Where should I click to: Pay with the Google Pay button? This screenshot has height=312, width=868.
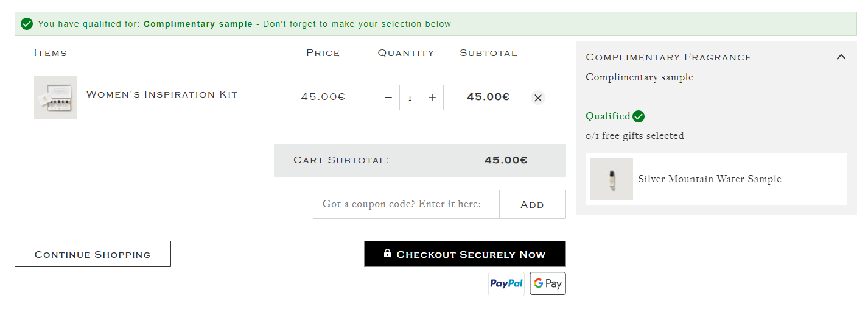coord(548,283)
